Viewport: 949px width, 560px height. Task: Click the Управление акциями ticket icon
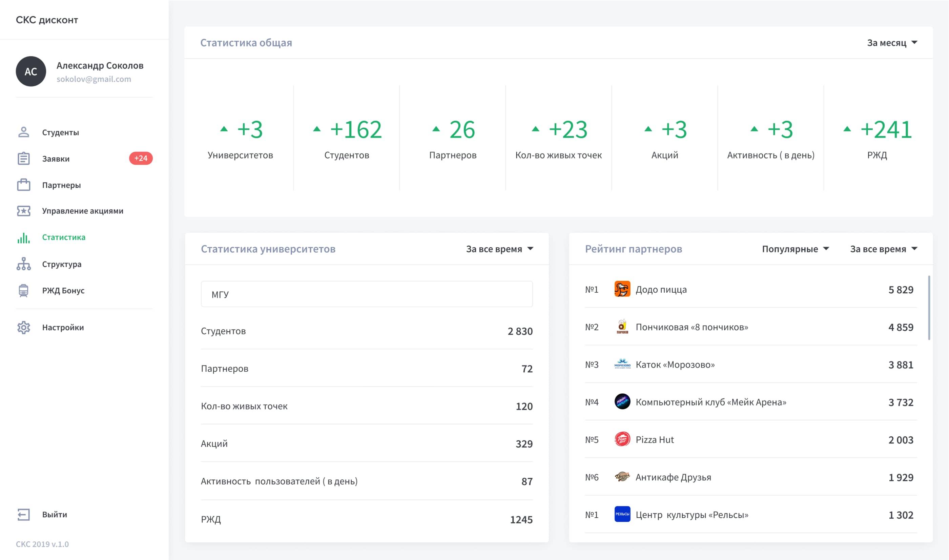23,211
